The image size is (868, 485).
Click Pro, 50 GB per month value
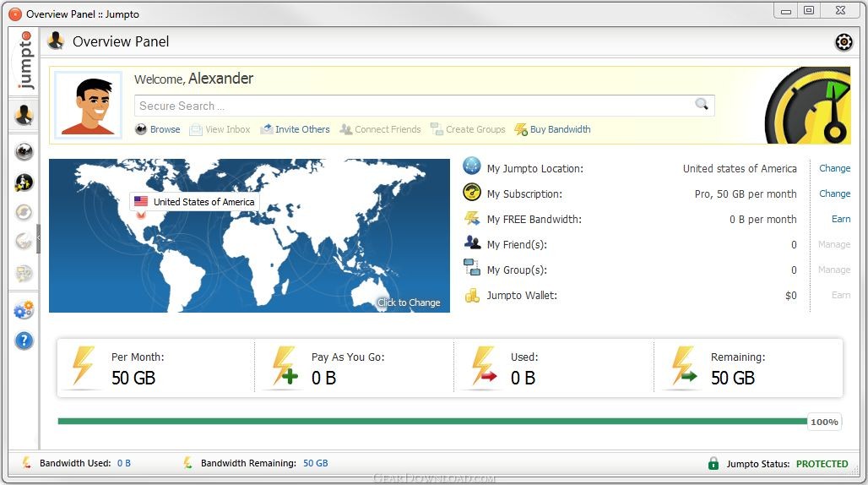pyautogui.click(x=746, y=194)
